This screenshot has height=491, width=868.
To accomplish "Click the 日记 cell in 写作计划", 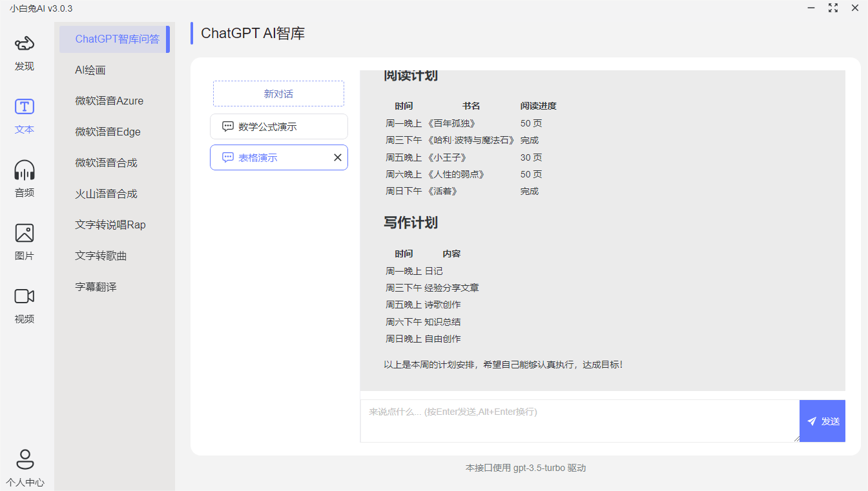I will 433,271.
